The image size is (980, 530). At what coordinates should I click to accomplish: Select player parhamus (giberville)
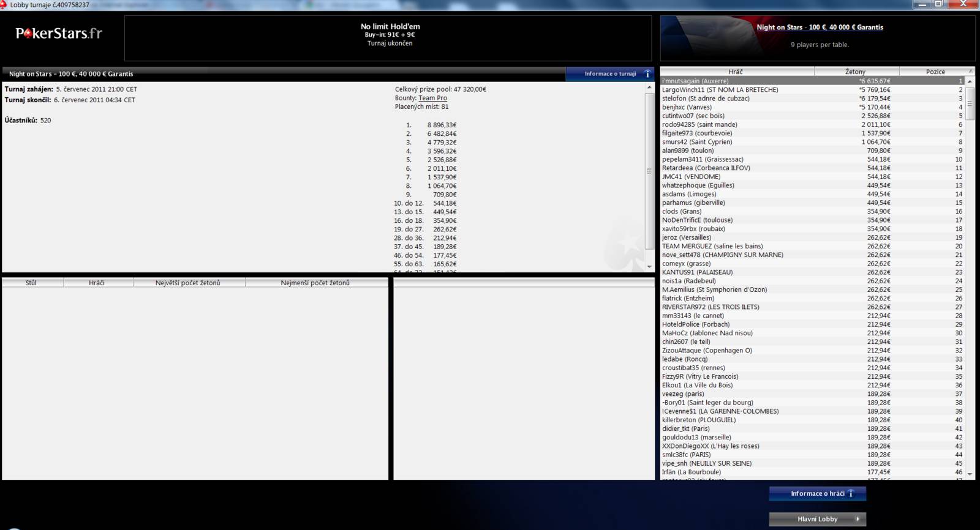(813, 203)
